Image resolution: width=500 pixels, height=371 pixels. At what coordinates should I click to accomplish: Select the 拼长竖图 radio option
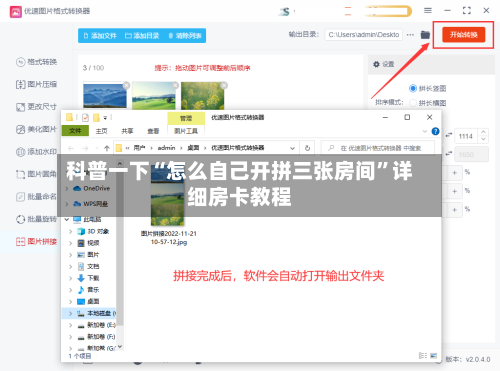[x=413, y=88]
